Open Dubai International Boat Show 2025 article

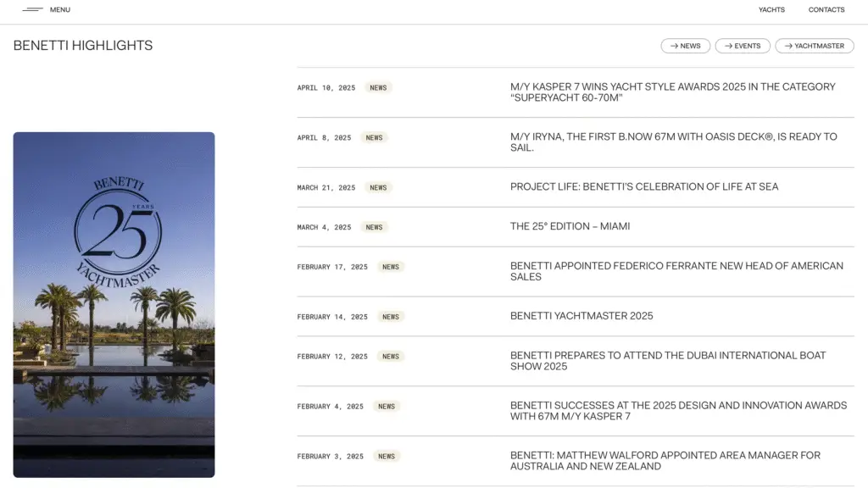[x=668, y=361]
